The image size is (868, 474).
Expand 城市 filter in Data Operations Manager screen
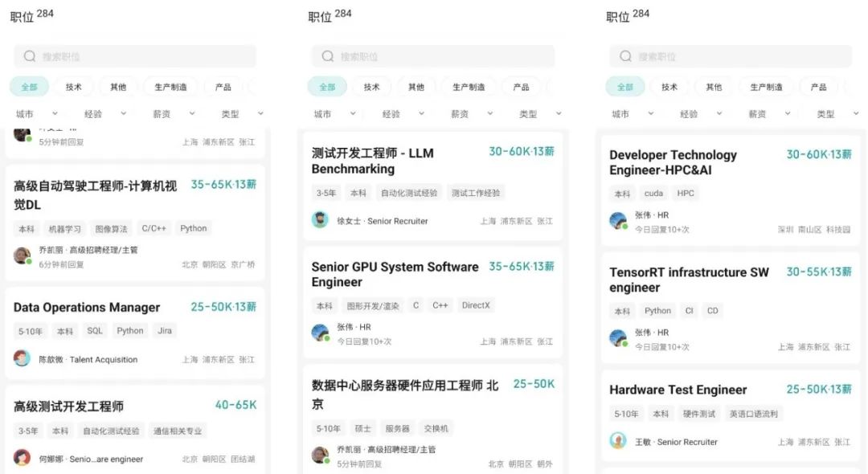pos(36,114)
